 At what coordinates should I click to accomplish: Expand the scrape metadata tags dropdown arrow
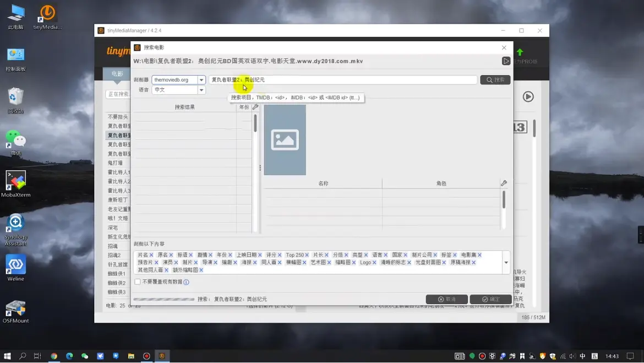click(x=506, y=263)
